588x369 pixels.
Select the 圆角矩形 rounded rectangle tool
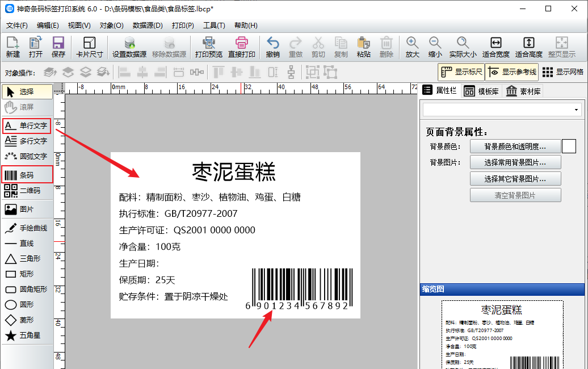point(27,290)
